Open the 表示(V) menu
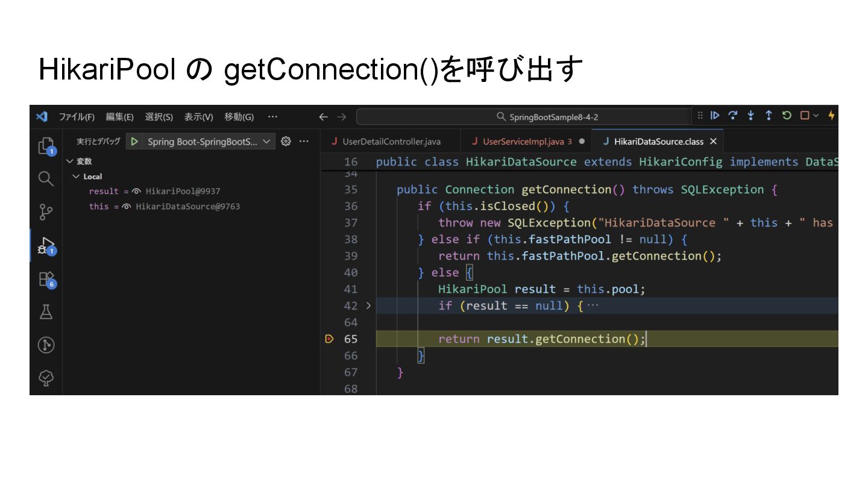868x488 pixels. point(198,117)
